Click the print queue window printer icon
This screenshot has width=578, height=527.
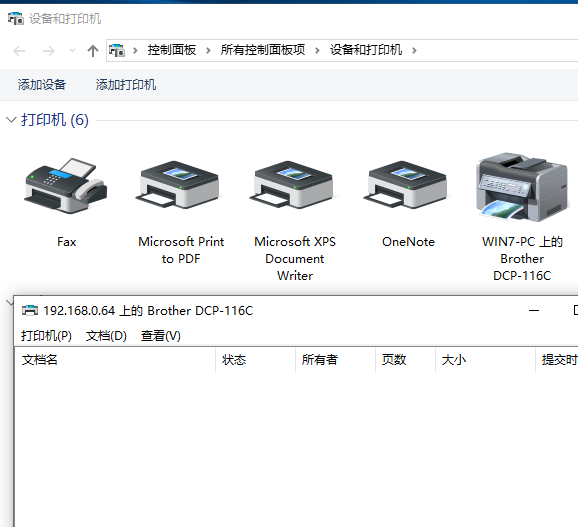30,310
